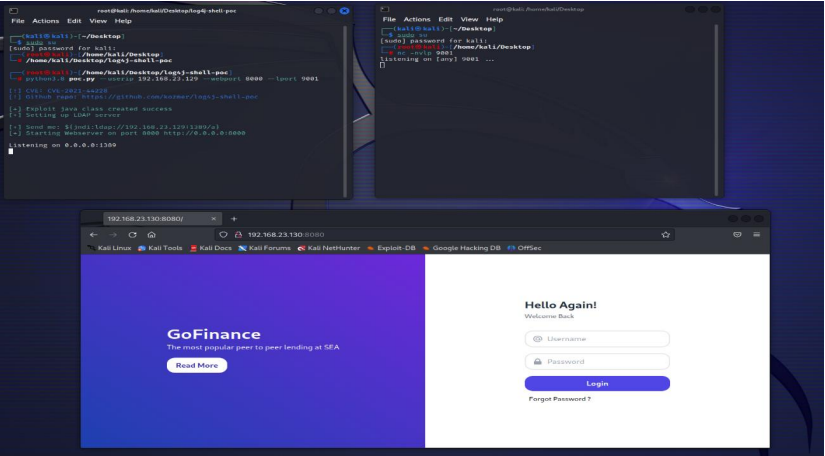Open File menu in left terminal
The image size is (825, 456).
[x=18, y=21]
